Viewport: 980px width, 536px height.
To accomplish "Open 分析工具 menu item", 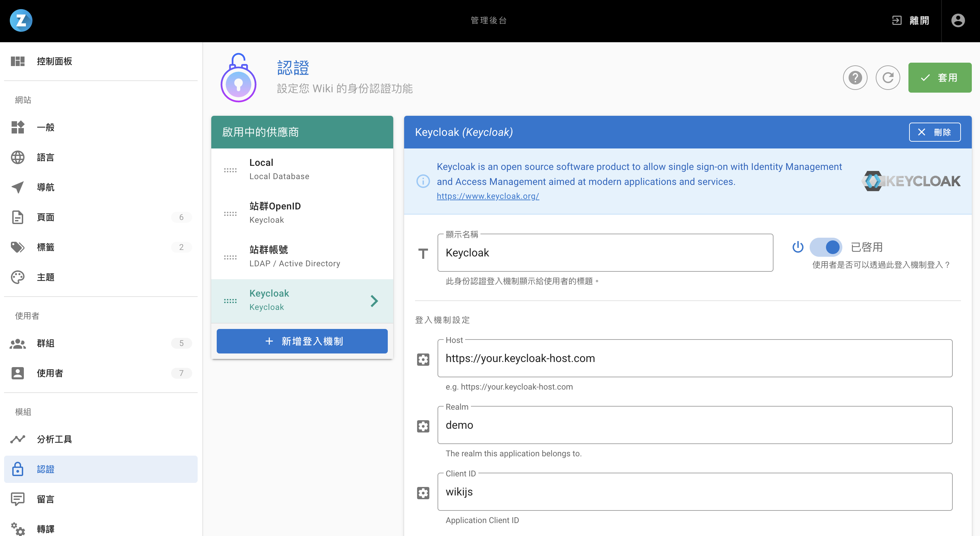I will tap(101, 439).
